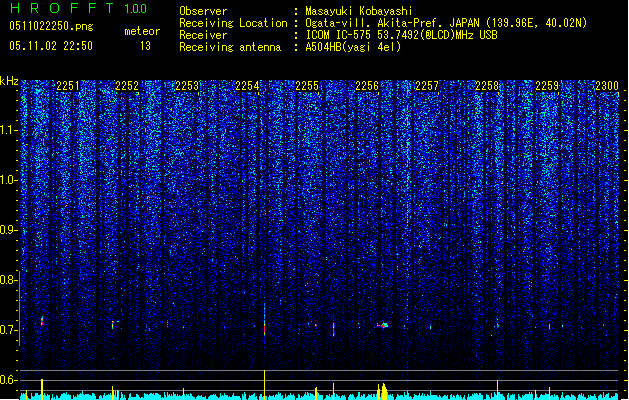Click the 2257 time marker
629x400 pixels.
click(427, 86)
